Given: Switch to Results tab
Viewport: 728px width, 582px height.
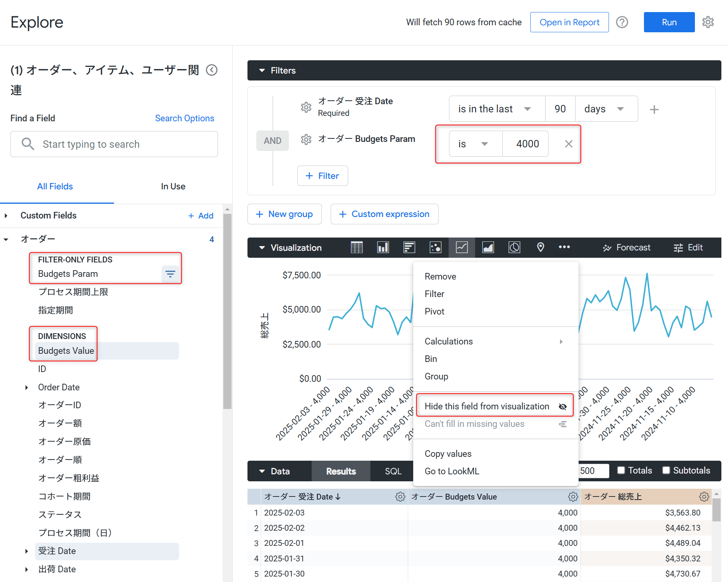Looking at the screenshot, I should pos(341,471).
